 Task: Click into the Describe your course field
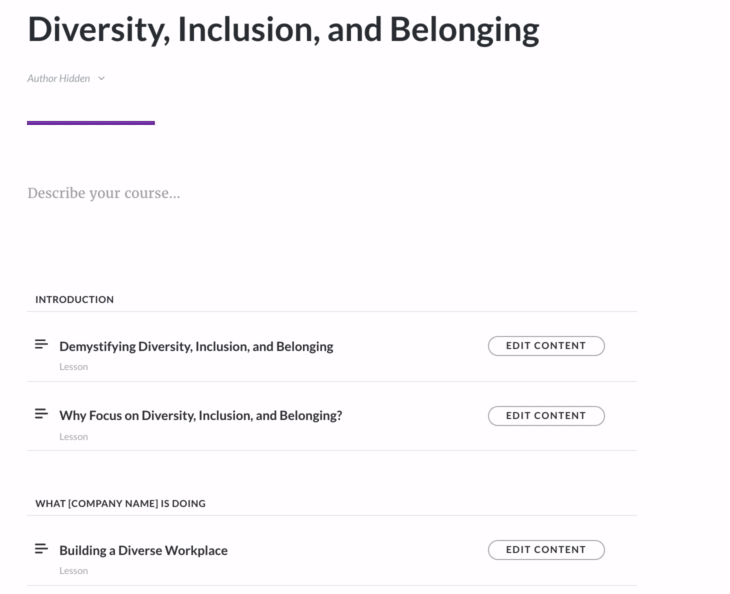point(104,193)
